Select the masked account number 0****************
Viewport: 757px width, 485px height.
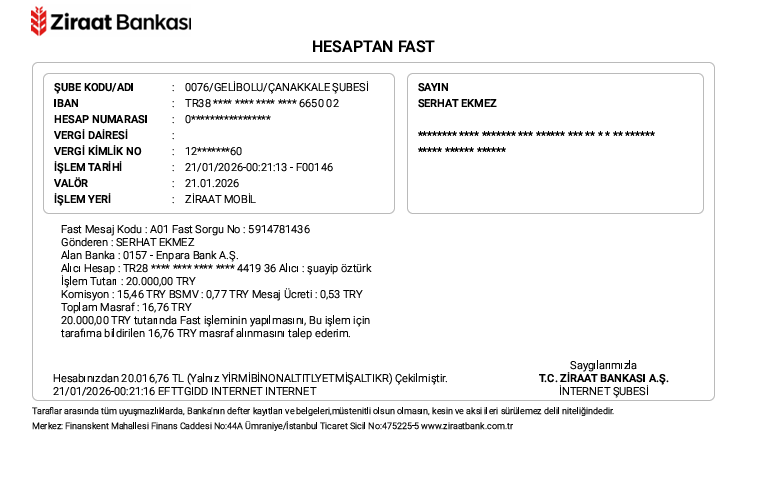click(x=228, y=119)
